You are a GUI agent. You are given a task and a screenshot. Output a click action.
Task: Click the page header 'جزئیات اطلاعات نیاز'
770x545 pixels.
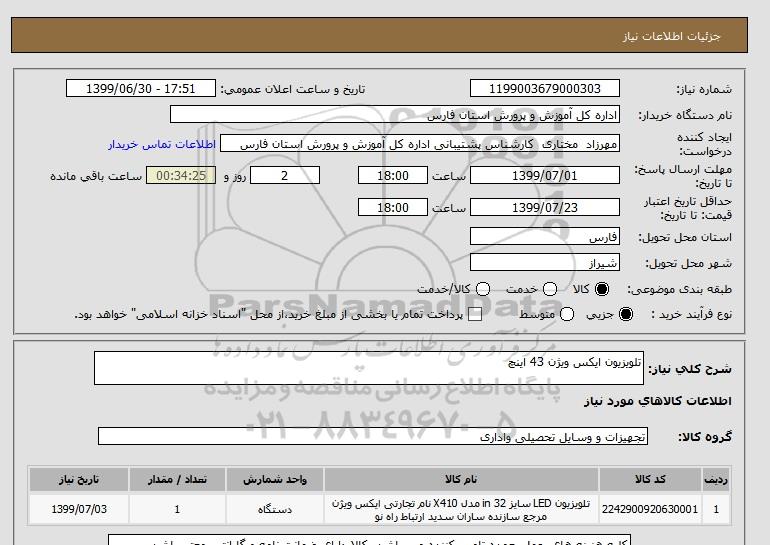tap(671, 36)
